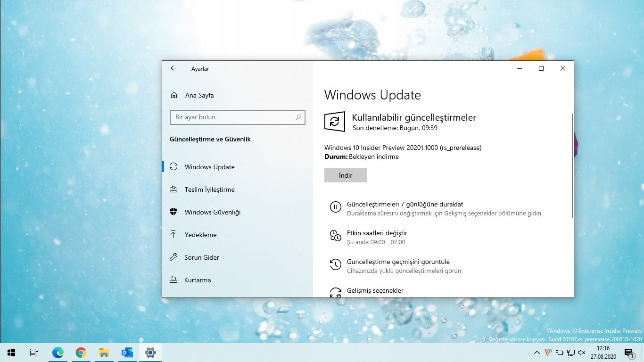The image size is (644, 362).
Task: Click the pause icon for Güncelleştirmeleri duraklat
Action: (x=335, y=207)
